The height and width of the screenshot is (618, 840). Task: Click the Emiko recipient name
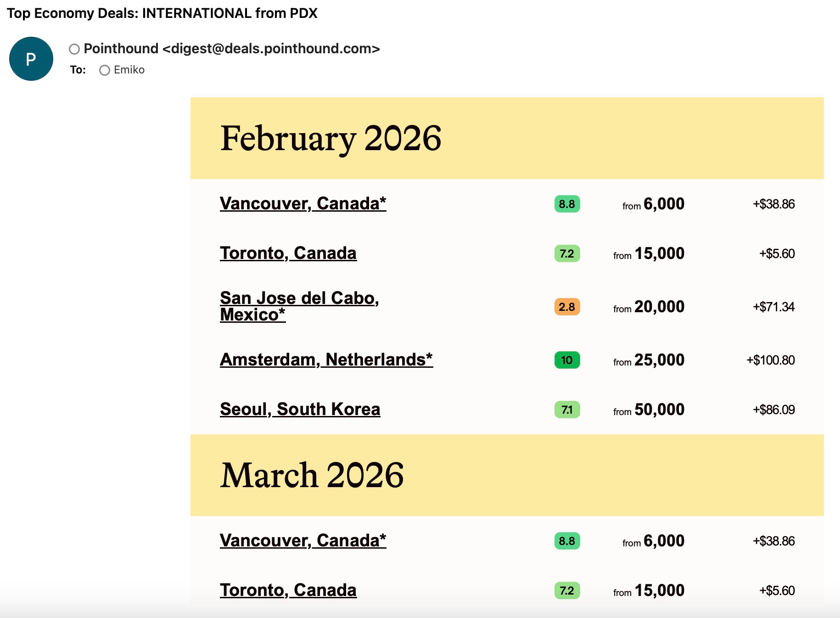tap(129, 70)
